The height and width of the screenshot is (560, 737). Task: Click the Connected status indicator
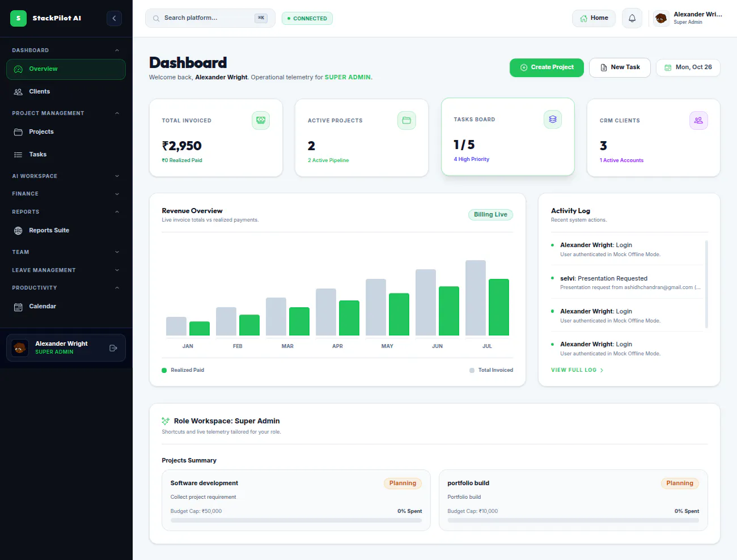[307, 19]
